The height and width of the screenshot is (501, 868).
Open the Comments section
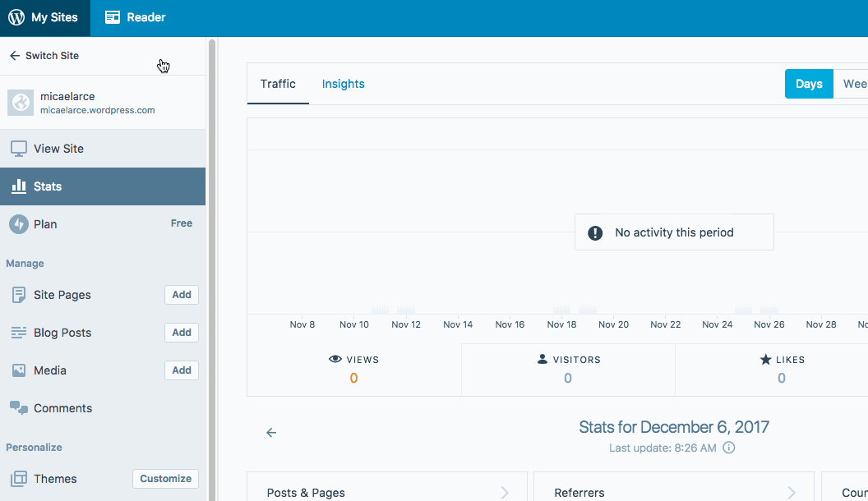pyautogui.click(x=62, y=408)
